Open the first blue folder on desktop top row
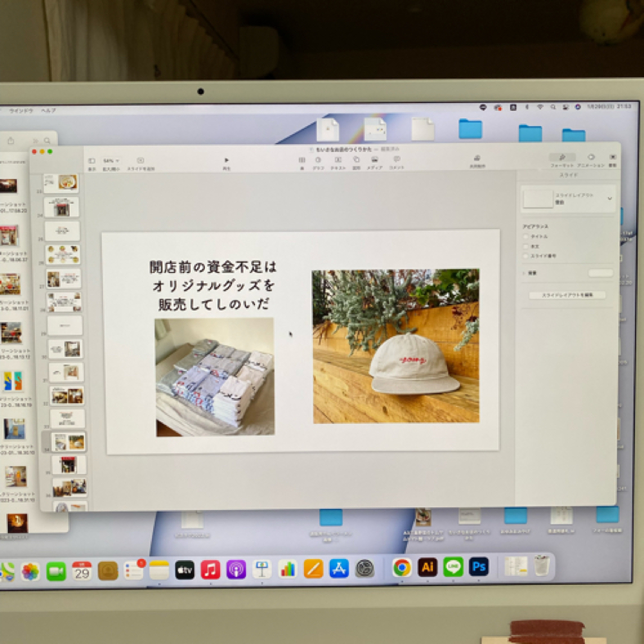This screenshot has height=644, width=644. coord(470,129)
